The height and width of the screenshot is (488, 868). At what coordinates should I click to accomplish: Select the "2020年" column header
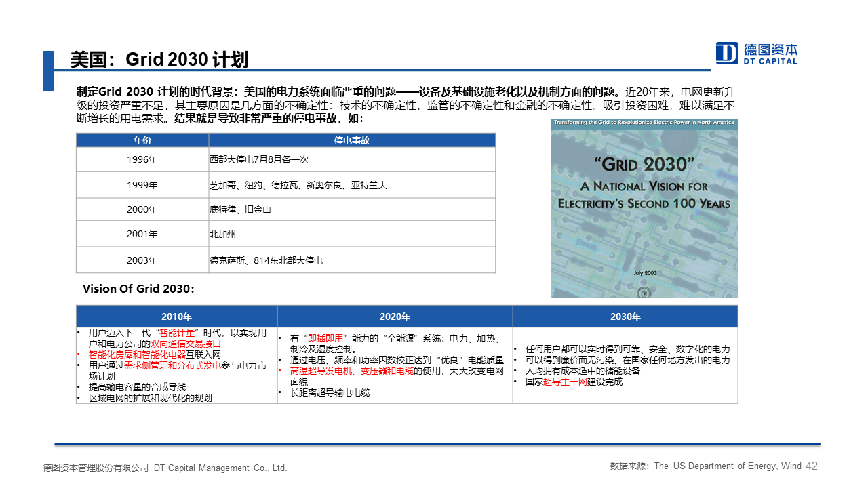tap(395, 317)
